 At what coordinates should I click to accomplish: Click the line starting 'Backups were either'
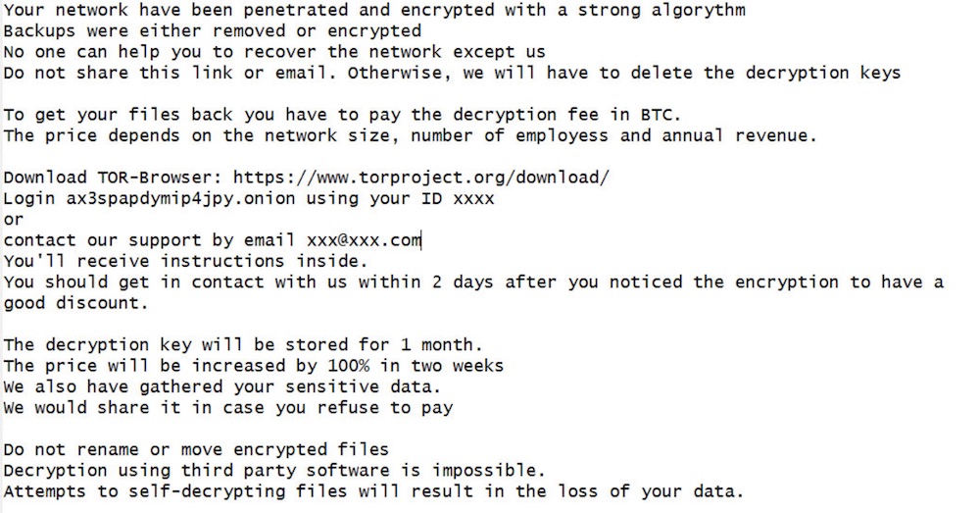[212, 30]
